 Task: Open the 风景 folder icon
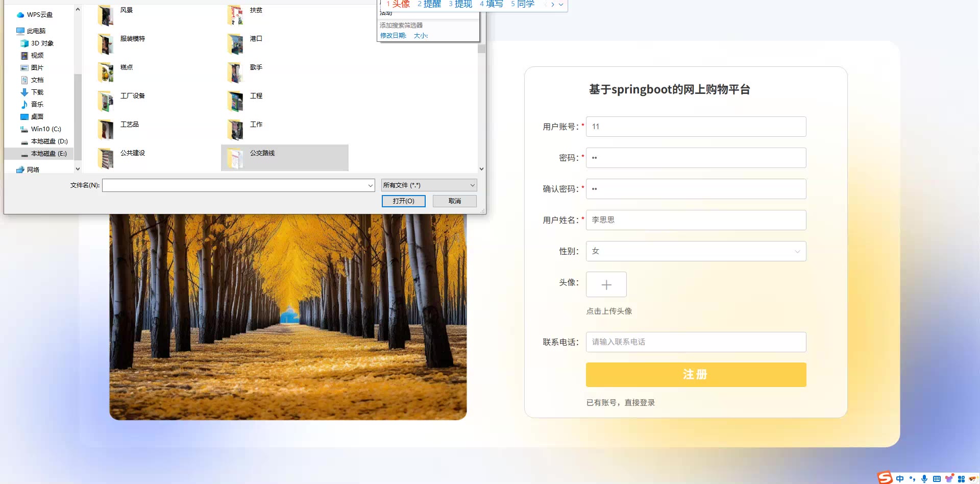point(106,16)
